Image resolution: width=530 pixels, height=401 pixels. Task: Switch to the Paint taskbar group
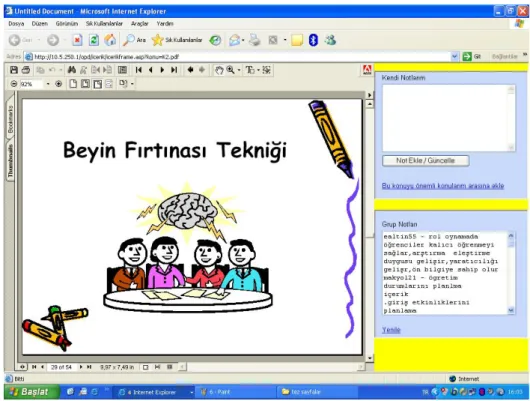(x=236, y=392)
